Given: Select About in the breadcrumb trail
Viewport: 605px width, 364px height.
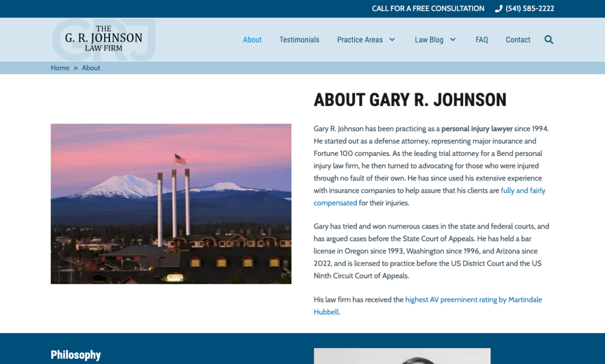Looking at the screenshot, I should pyautogui.click(x=91, y=67).
